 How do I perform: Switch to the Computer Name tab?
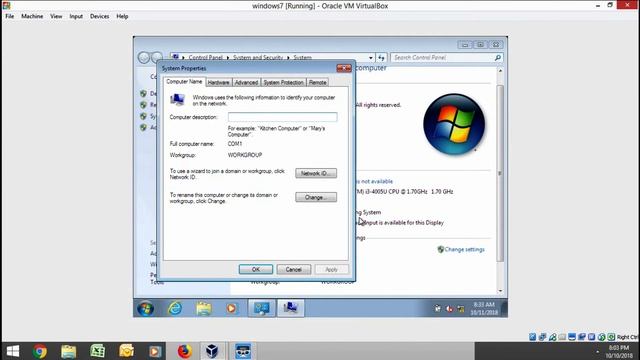pos(184,82)
